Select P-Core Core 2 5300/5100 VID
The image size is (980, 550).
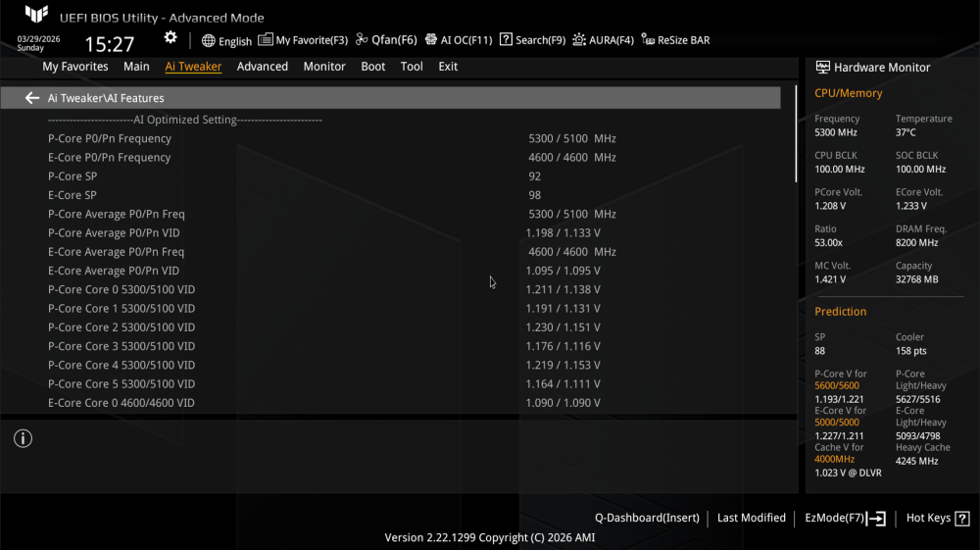(391, 327)
